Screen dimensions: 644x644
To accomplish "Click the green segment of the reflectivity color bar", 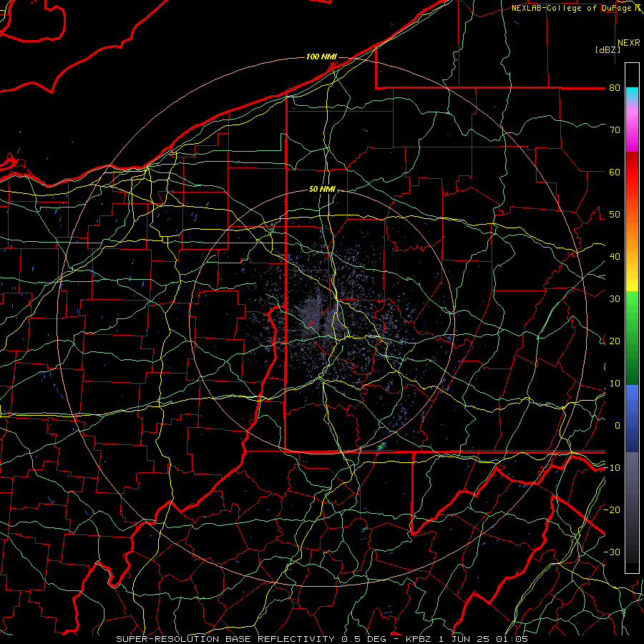I will coord(632,338).
